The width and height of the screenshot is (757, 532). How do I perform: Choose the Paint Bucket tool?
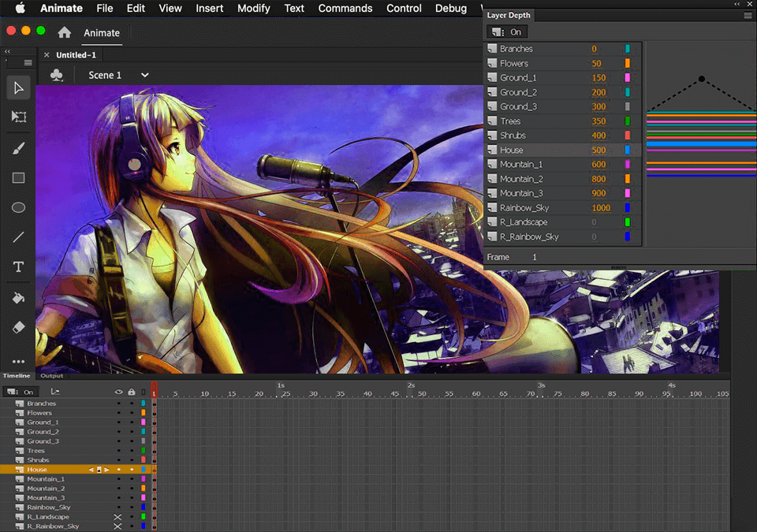click(18, 298)
